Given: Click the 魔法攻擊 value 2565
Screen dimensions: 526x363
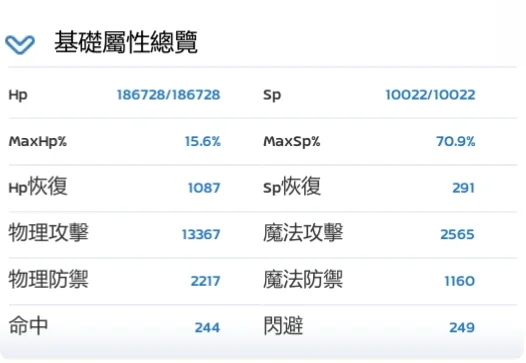Looking at the screenshot, I should tap(457, 235).
